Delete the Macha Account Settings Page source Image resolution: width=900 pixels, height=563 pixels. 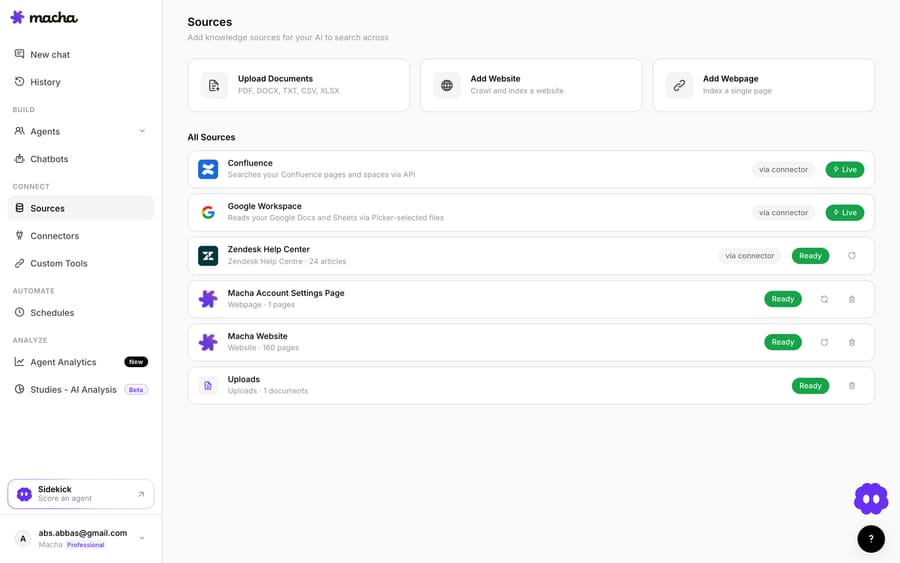(x=851, y=299)
